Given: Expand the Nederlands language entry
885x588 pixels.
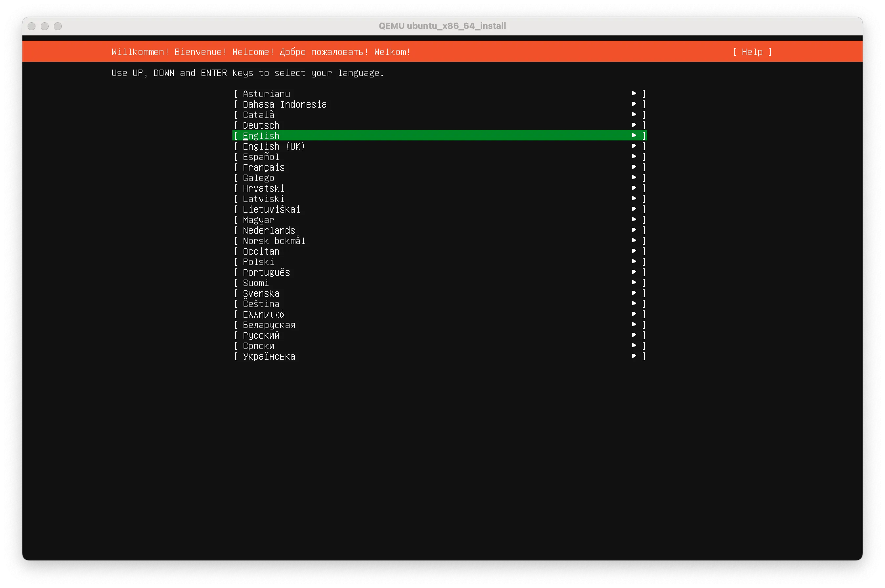Looking at the screenshot, I should pyautogui.click(x=269, y=230).
